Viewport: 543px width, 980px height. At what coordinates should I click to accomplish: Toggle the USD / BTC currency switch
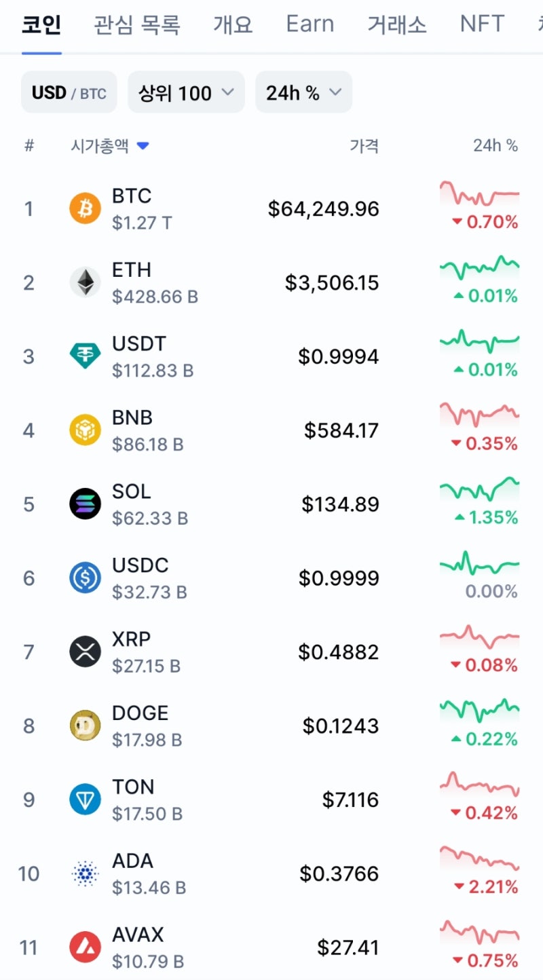69,92
